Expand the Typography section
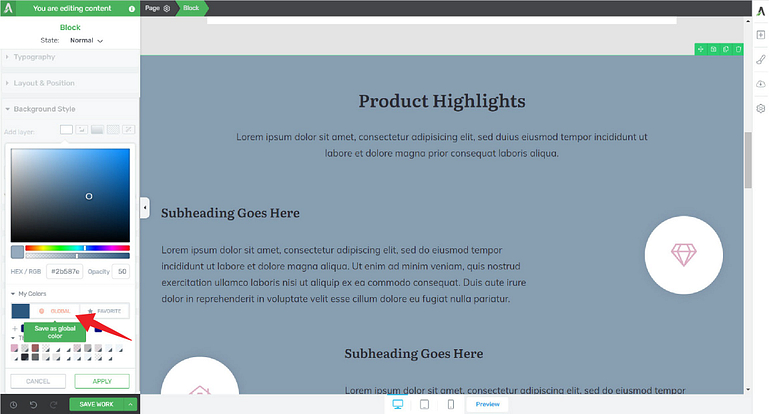Image resolution: width=769 pixels, height=414 pixels. [x=70, y=57]
